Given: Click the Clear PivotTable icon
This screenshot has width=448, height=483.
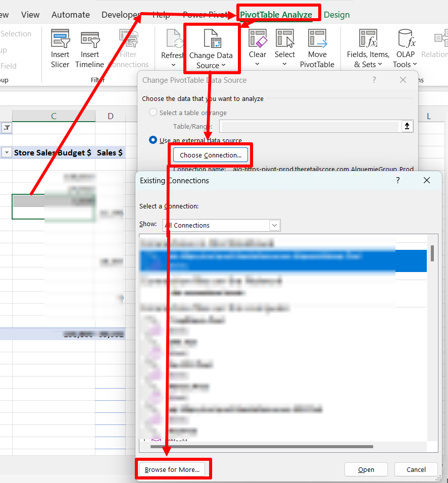Looking at the screenshot, I should tap(257, 39).
